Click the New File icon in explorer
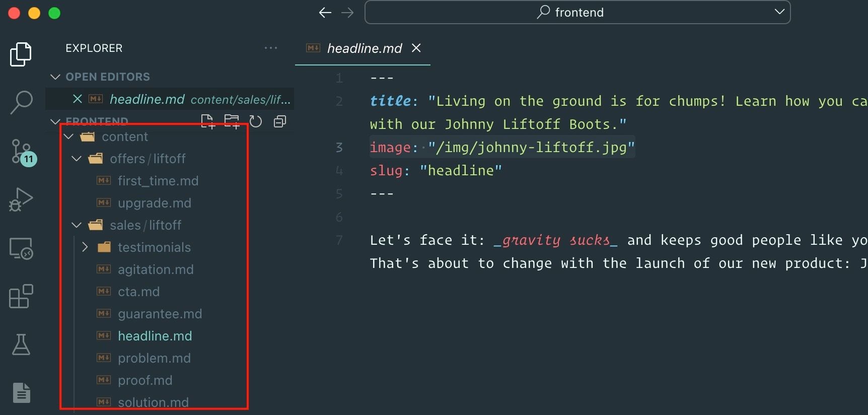Screen dimensions: 868x415 207,121
